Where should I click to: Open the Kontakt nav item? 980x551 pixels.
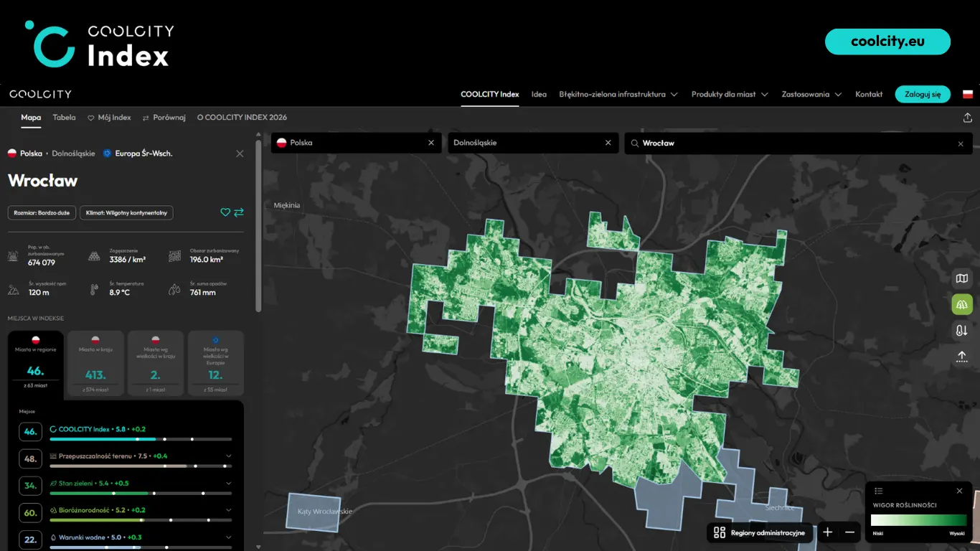(x=869, y=94)
